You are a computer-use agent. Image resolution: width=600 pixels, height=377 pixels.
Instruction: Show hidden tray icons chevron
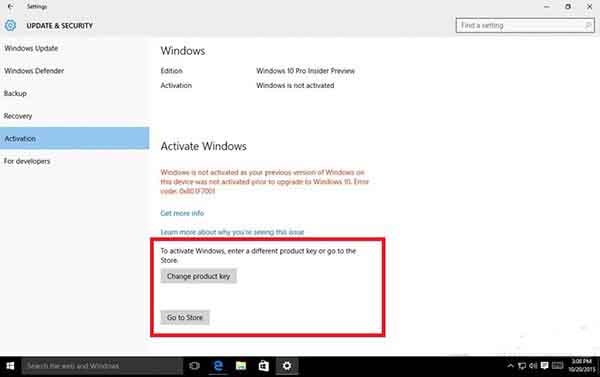[510, 366]
